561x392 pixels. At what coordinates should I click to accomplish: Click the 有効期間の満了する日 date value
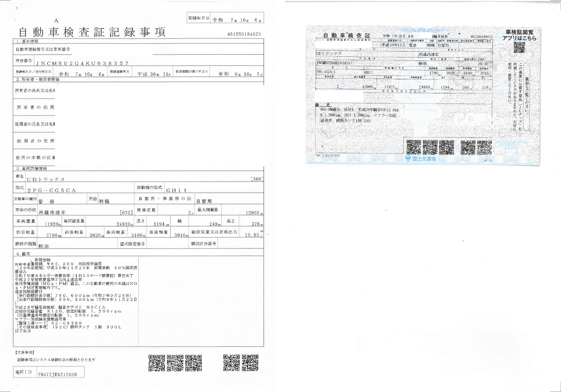click(240, 74)
